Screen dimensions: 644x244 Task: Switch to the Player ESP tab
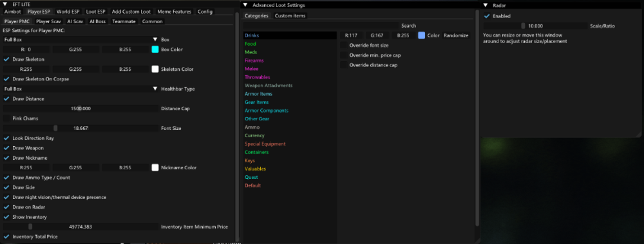click(39, 12)
